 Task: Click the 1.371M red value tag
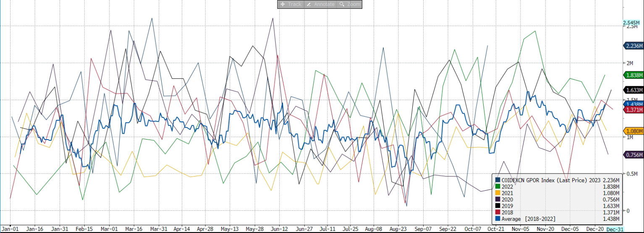pyautogui.click(x=633, y=110)
